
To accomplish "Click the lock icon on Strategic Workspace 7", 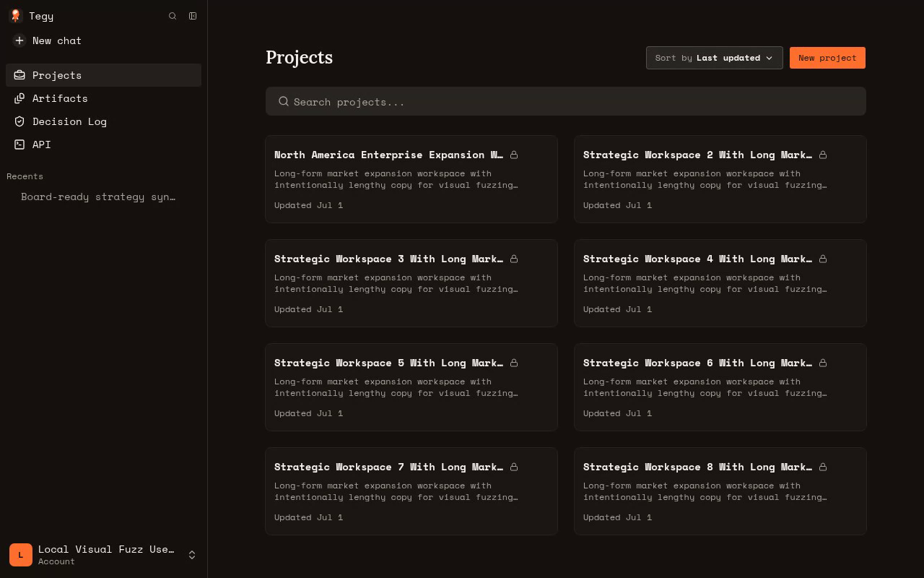I will 514,467.
